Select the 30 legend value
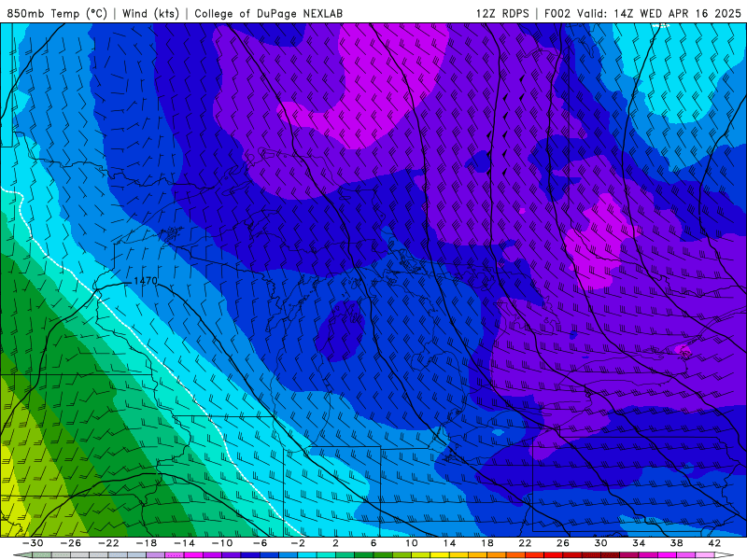Viewport: 747px width, 560px height. [600, 543]
